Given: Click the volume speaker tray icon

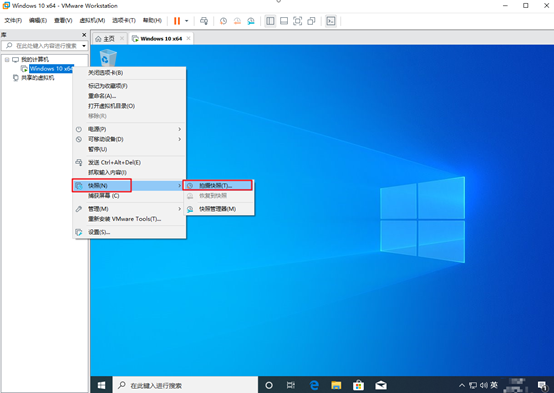Looking at the screenshot, I should (x=484, y=385).
